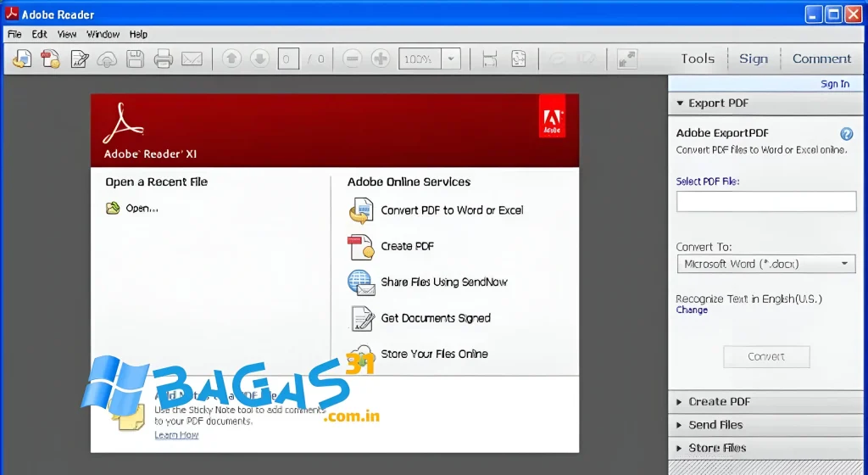Click the Create PDF service icon

360,247
